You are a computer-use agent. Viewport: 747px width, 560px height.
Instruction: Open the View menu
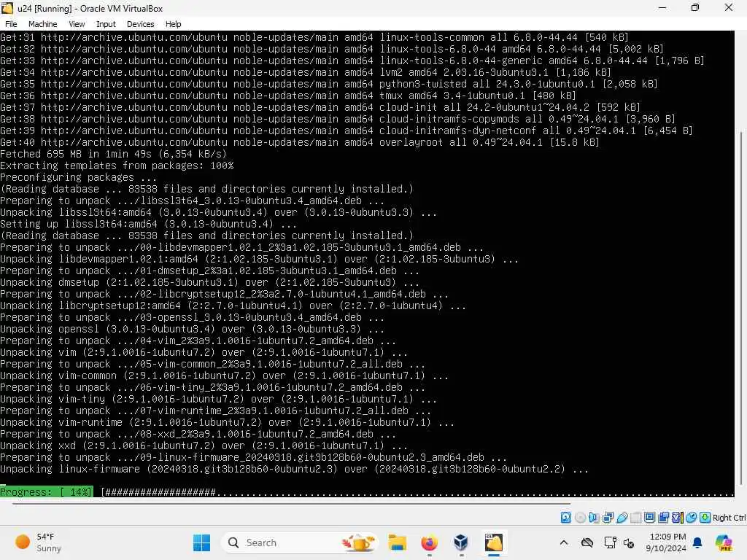(x=77, y=24)
